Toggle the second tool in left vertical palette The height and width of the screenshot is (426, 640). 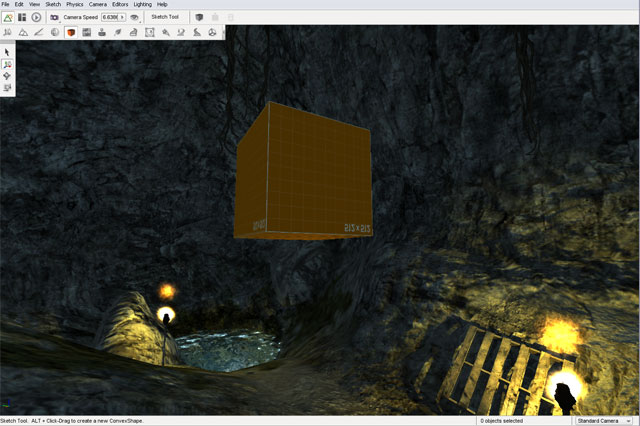coord(8,63)
